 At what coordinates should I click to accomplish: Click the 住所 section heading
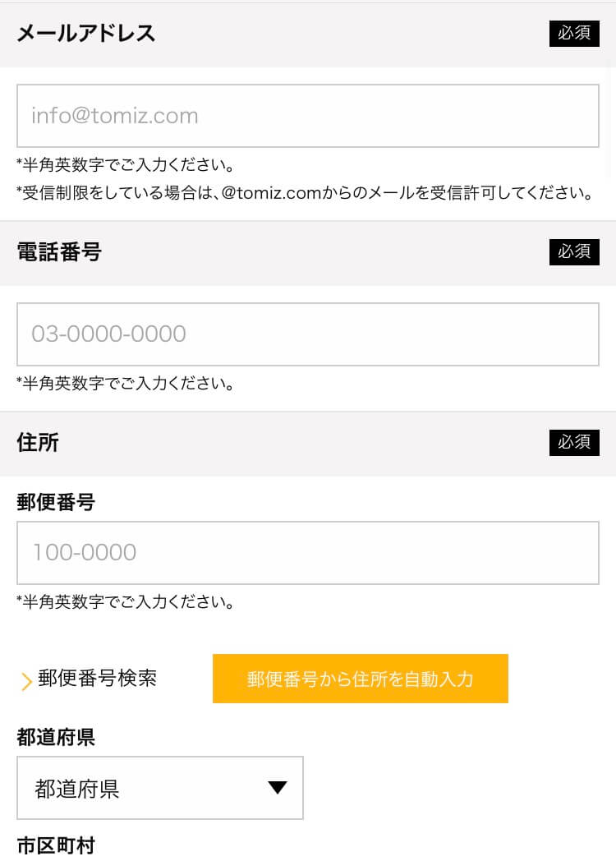(38, 443)
